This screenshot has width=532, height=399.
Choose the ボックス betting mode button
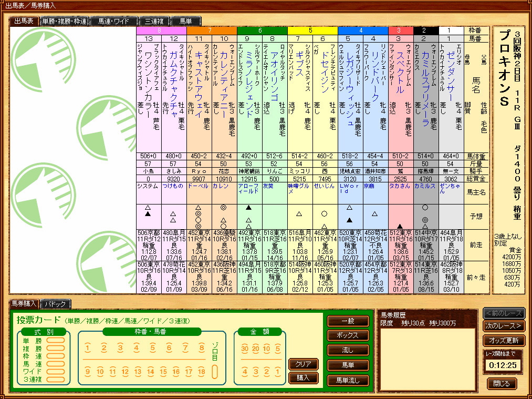tap(347, 335)
